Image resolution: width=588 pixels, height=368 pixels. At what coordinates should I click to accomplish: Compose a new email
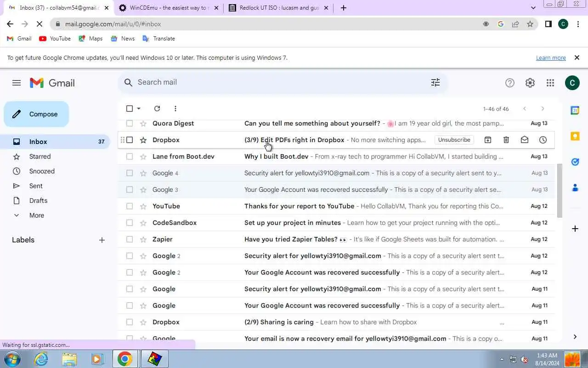coord(36,114)
